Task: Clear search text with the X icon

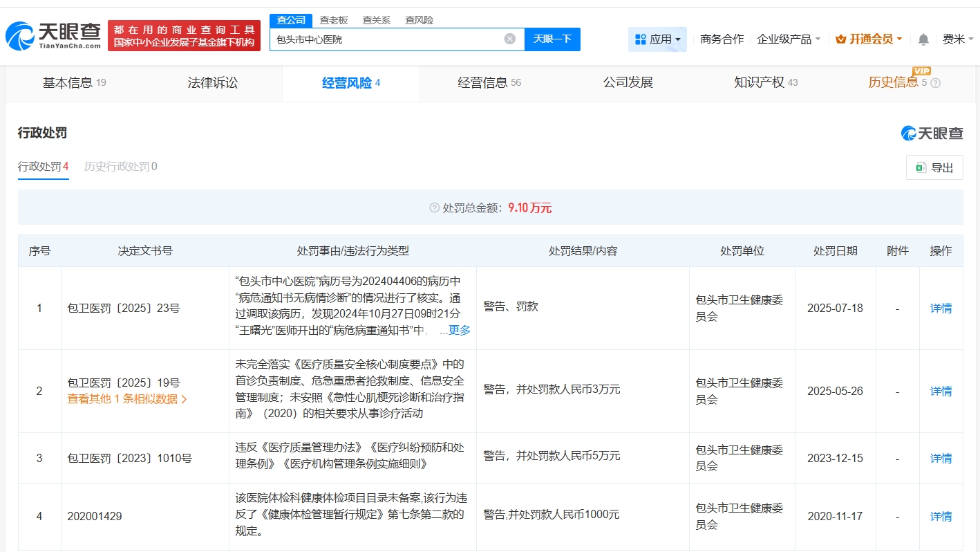Action: [x=510, y=39]
